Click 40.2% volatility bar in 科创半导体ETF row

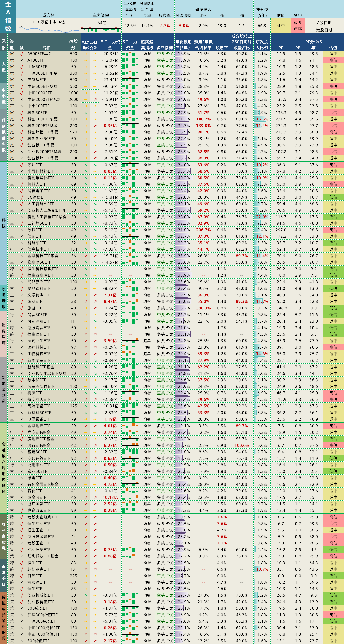[184, 178]
